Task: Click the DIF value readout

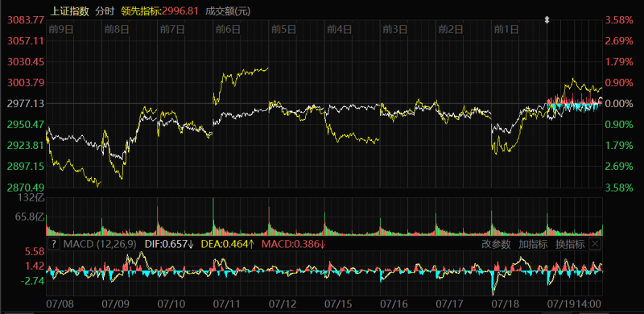Action: [169, 244]
